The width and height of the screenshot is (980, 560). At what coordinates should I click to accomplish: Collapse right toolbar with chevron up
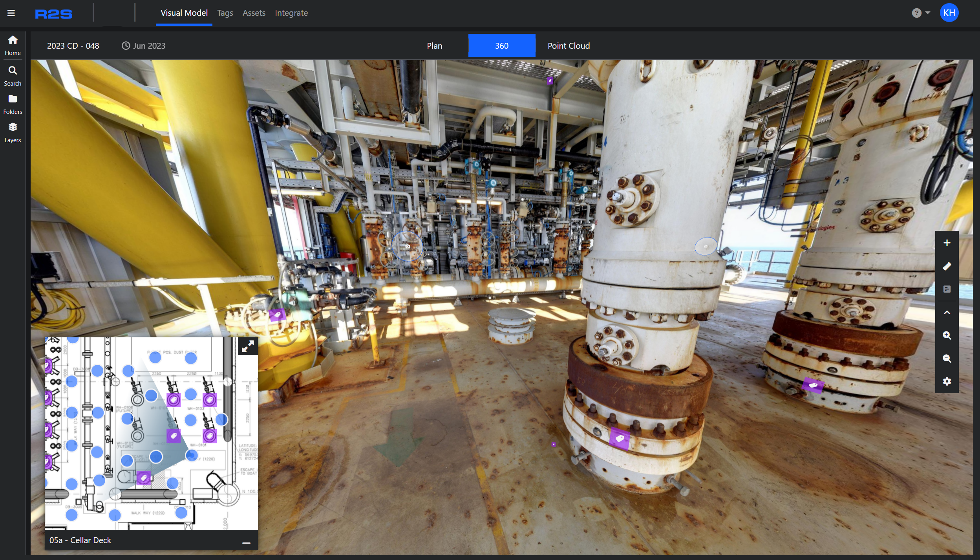tap(947, 313)
